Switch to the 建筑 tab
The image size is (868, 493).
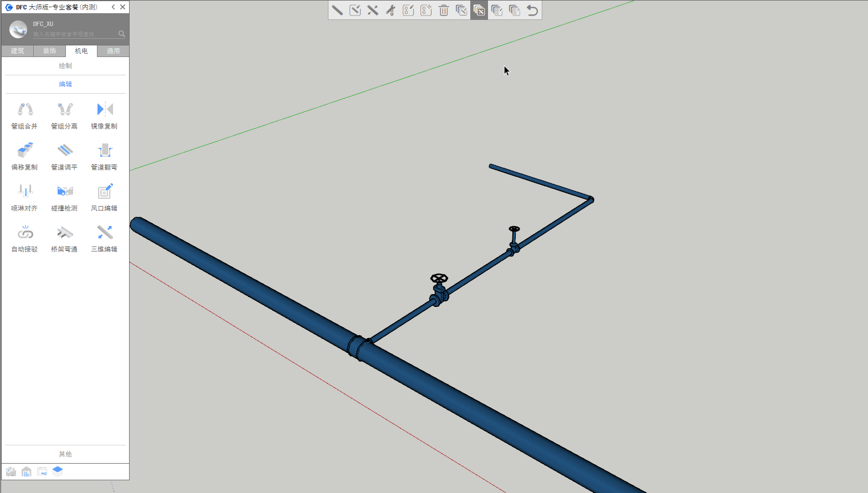pos(18,51)
